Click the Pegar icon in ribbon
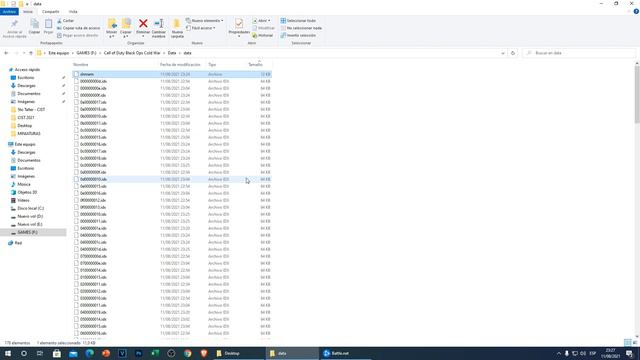640x360 pixels. [48, 24]
